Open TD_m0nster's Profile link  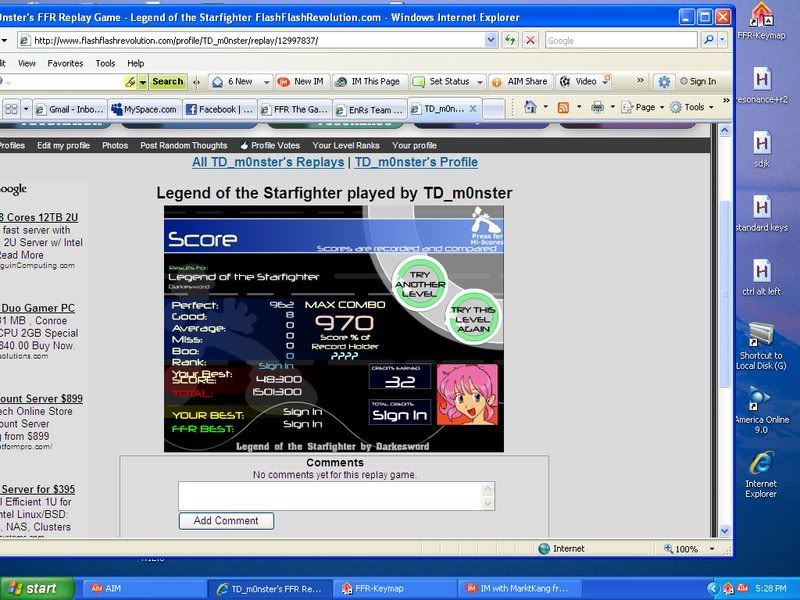[x=416, y=162]
